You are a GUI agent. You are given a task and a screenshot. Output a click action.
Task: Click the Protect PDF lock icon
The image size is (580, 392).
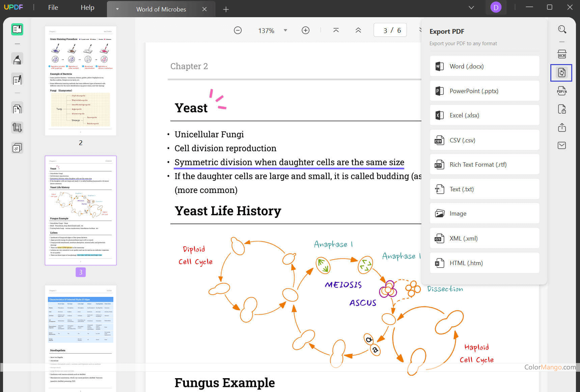(561, 109)
